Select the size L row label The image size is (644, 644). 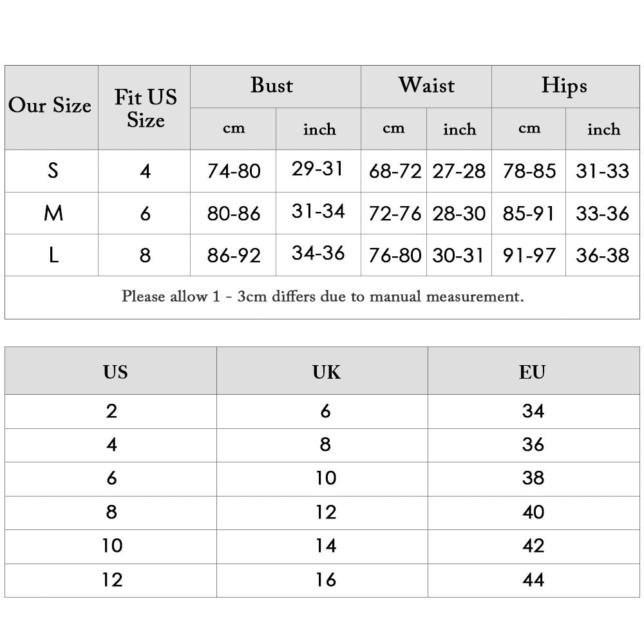click(52, 255)
